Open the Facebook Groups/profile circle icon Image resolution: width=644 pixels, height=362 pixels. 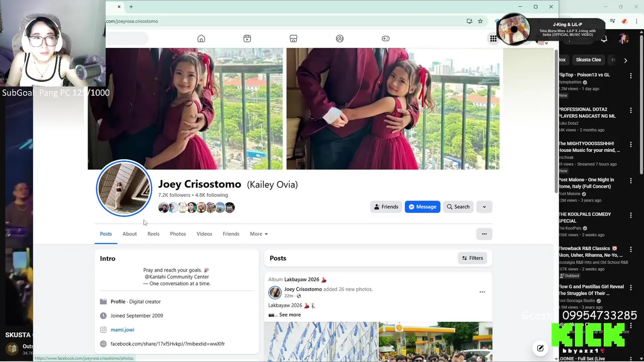click(340, 39)
